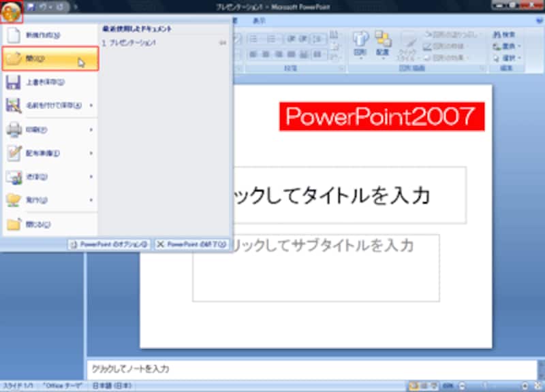
Task: Open the 図形描画 group dialog launcher
Action: (x=483, y=69)
